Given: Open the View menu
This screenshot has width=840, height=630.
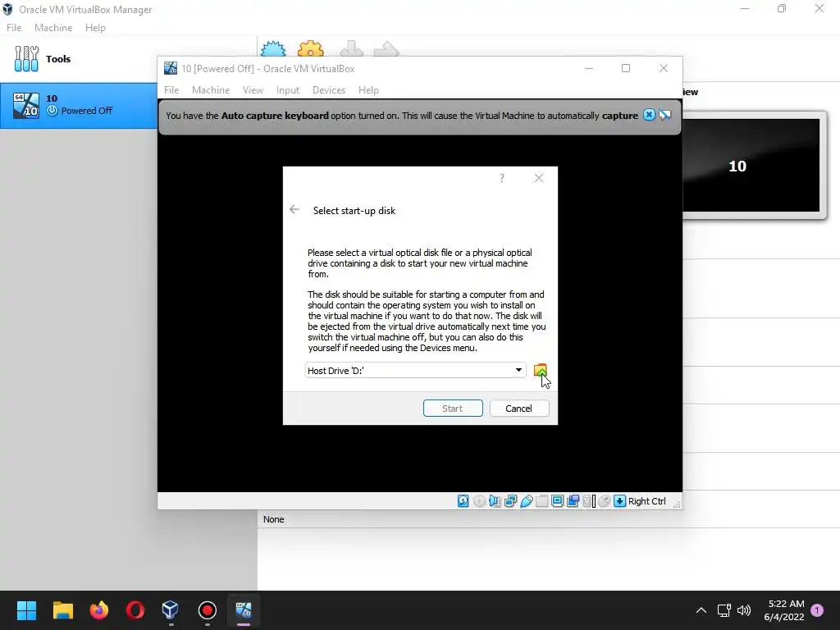Looking at the screenshot, I should pyautogui.click(x=253, y=90).
